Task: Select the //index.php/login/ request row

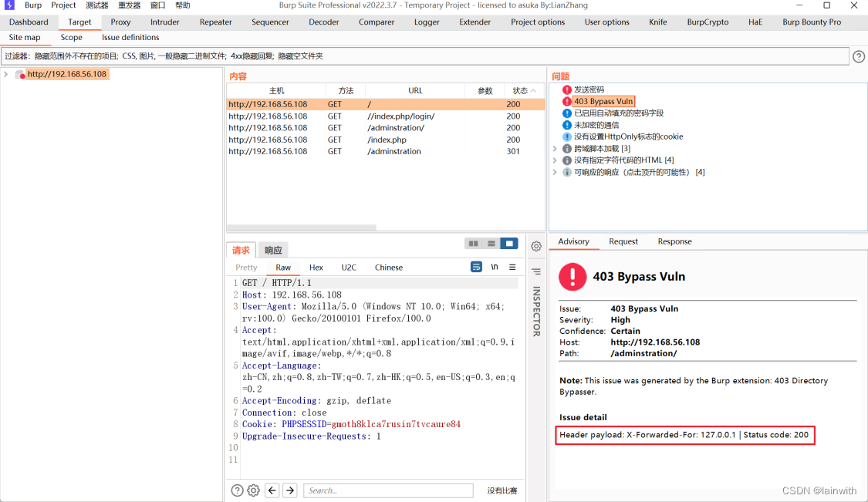Action: 386,116
